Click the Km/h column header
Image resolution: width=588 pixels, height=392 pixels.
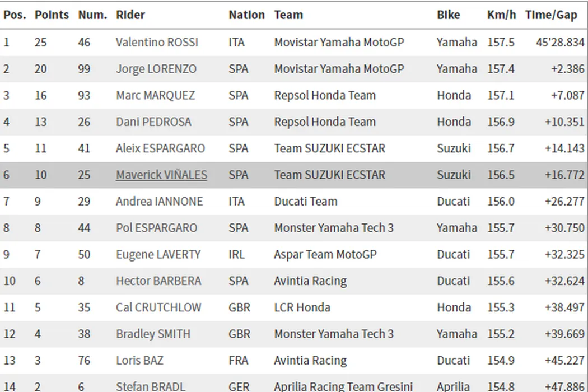coord(501,15)
